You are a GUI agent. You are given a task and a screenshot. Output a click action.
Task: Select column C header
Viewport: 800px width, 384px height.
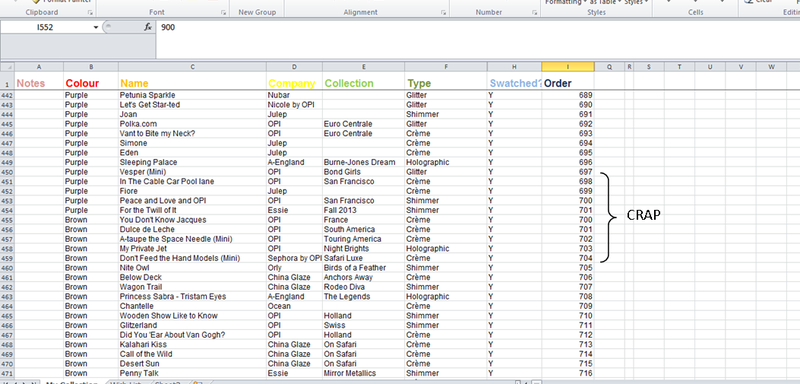[192, 67]
